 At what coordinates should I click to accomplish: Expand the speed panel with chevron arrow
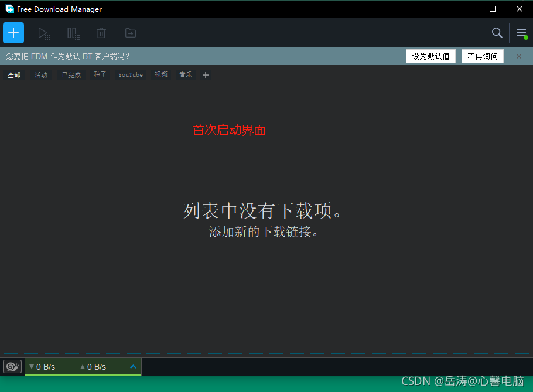133,366
